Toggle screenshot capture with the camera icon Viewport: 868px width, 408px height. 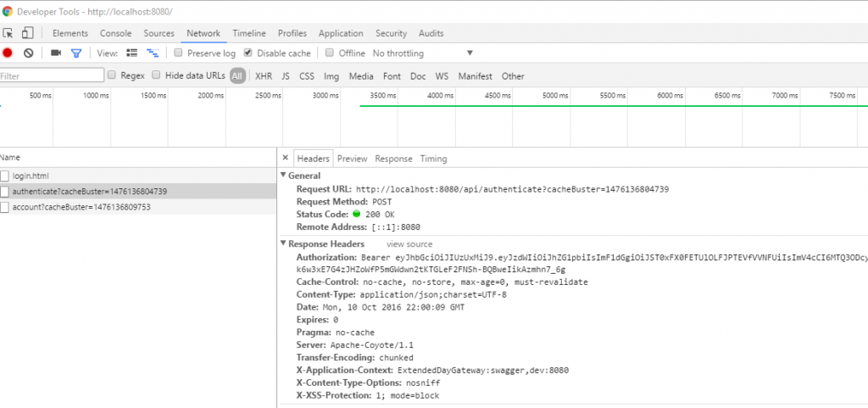(56, 53)
